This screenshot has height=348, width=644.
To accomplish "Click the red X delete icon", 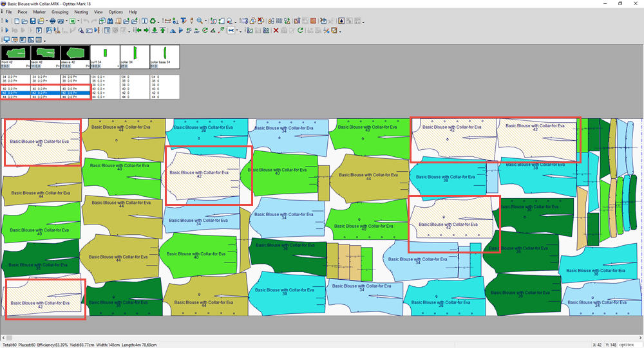I will click(x=276, y=30).
